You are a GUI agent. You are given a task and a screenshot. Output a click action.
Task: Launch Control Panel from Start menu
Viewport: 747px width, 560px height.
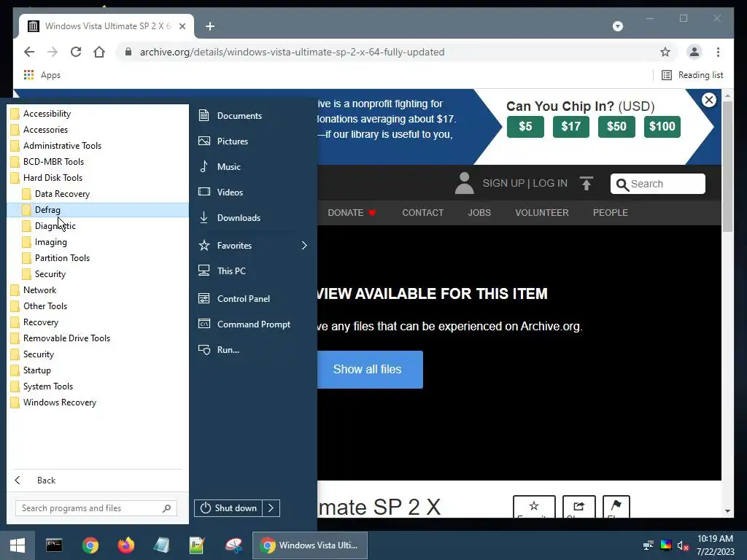(243, 298)
